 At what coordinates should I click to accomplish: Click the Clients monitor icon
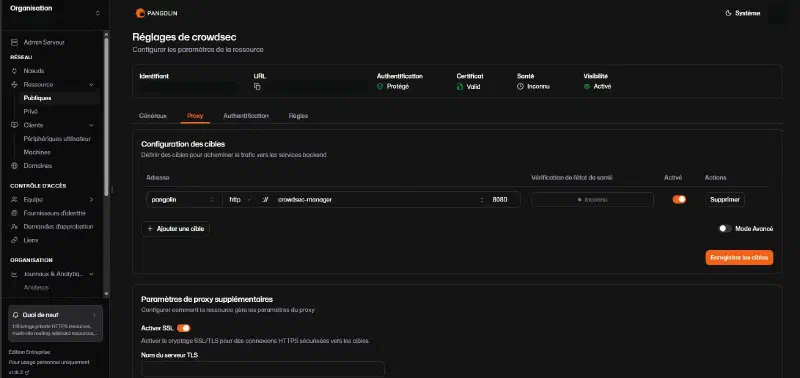[x=14, y=125]
